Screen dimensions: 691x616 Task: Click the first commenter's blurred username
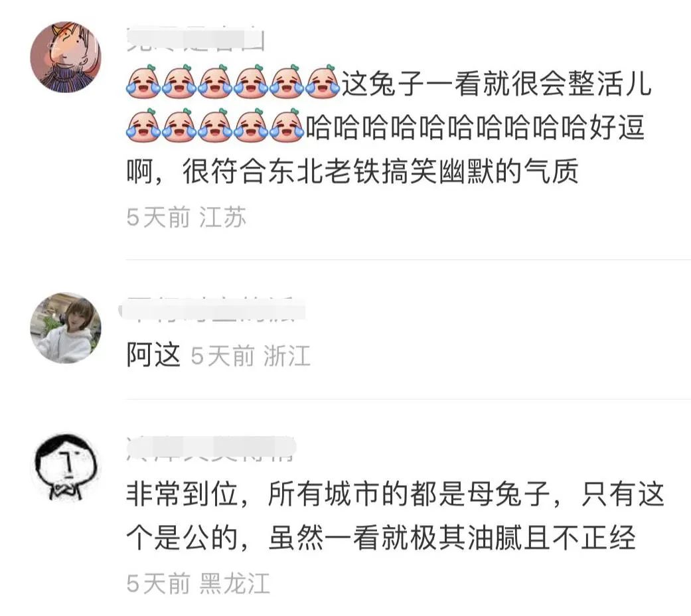click(195, 39)
